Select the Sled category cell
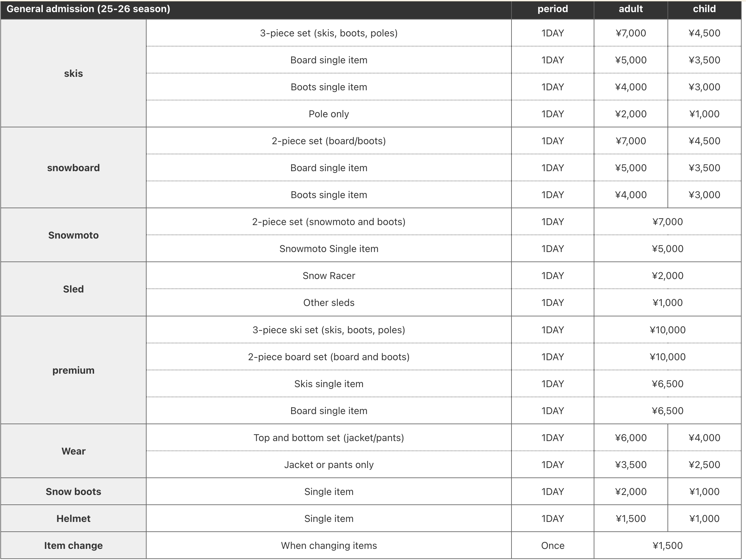Image resolution: width=746 pixels, height=560 pixels. [x=73, y=289]
